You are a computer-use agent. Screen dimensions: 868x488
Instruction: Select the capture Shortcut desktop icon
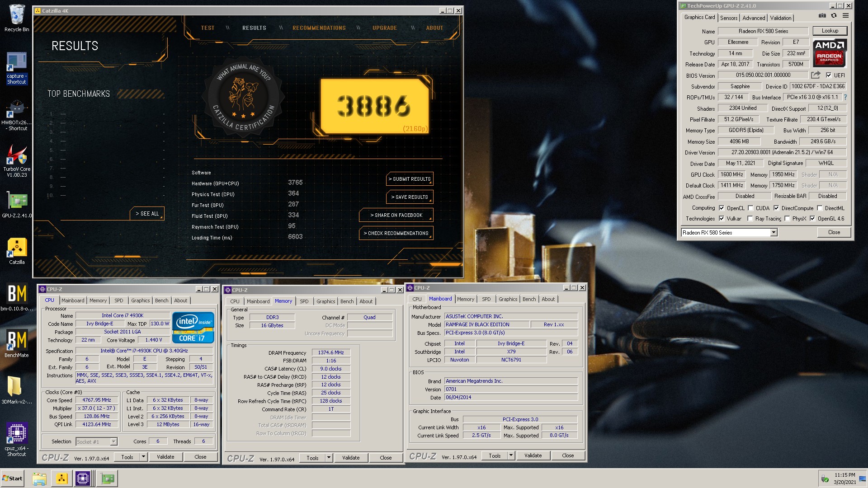17,68
